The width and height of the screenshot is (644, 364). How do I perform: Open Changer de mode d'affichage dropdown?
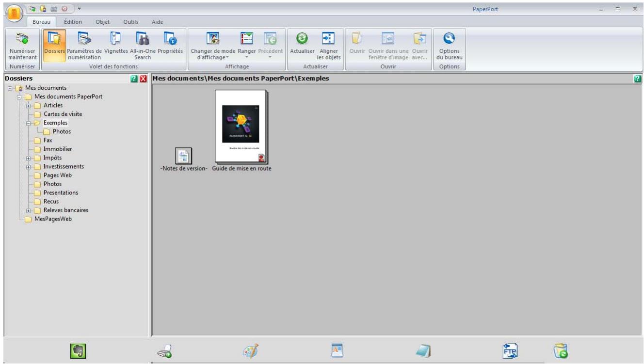tap(213, 45)
